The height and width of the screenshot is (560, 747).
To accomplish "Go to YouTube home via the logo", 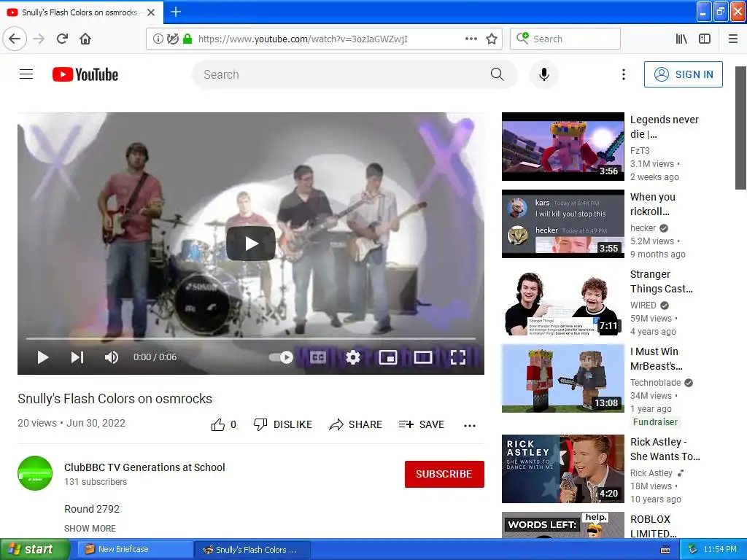I will coord(85,74).
